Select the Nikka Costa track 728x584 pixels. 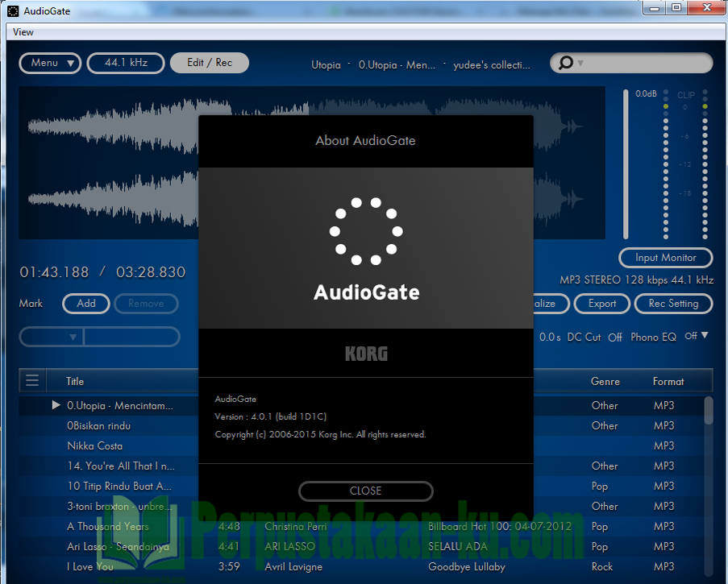pyautogui.click(x=94, y=445)
